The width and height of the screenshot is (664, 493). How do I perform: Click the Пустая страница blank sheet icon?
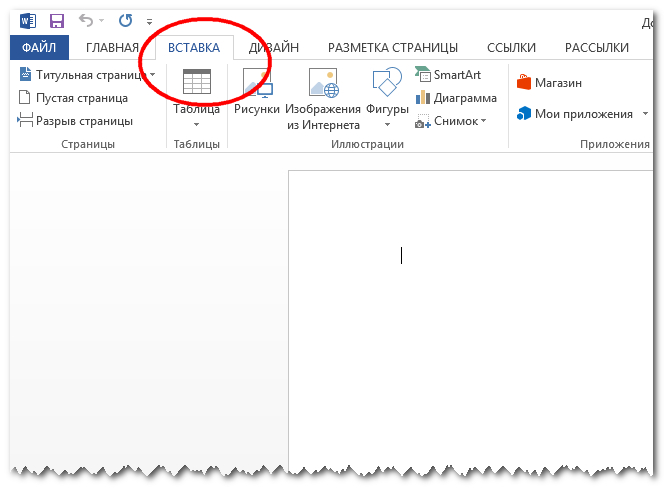25,97
